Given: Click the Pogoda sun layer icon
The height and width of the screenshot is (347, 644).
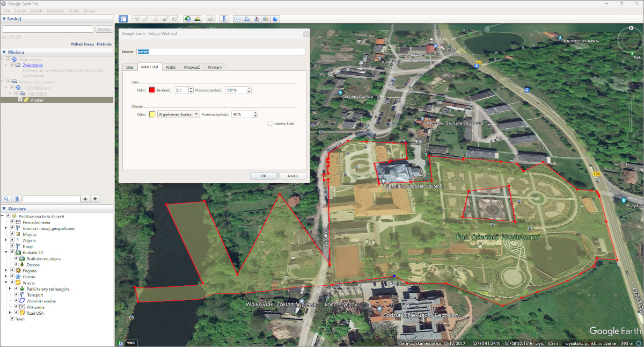Looking at the screenshot, I should click(x=18, y=271).
